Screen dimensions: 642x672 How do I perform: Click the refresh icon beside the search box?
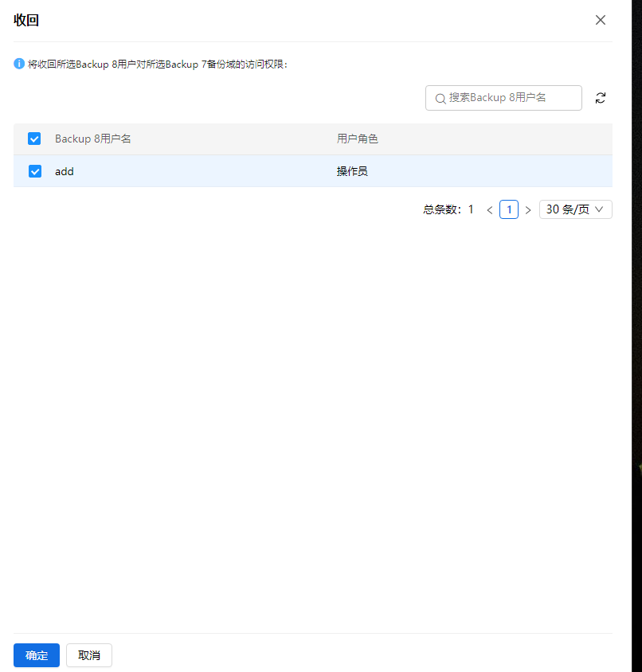click(x=601, y=97)
